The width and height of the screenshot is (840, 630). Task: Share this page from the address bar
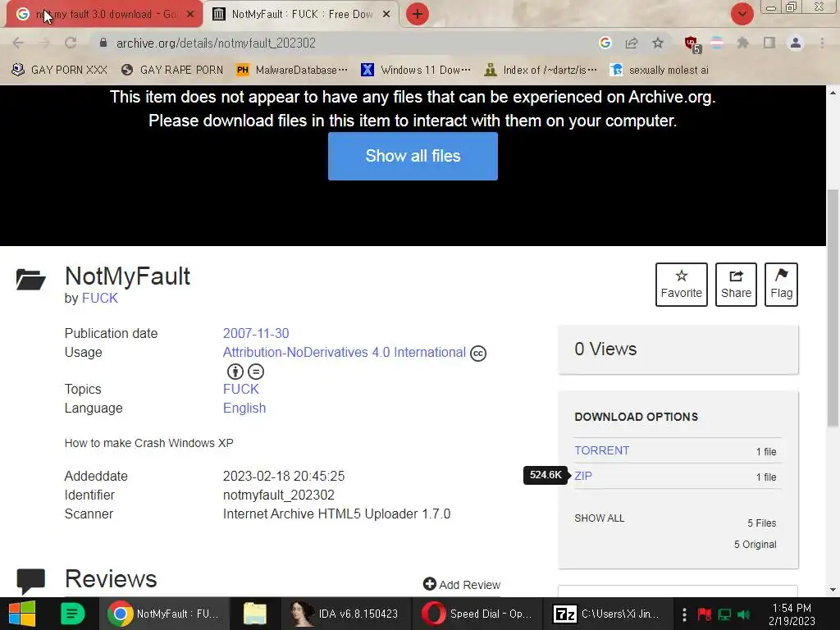click(x=632, y=43)
